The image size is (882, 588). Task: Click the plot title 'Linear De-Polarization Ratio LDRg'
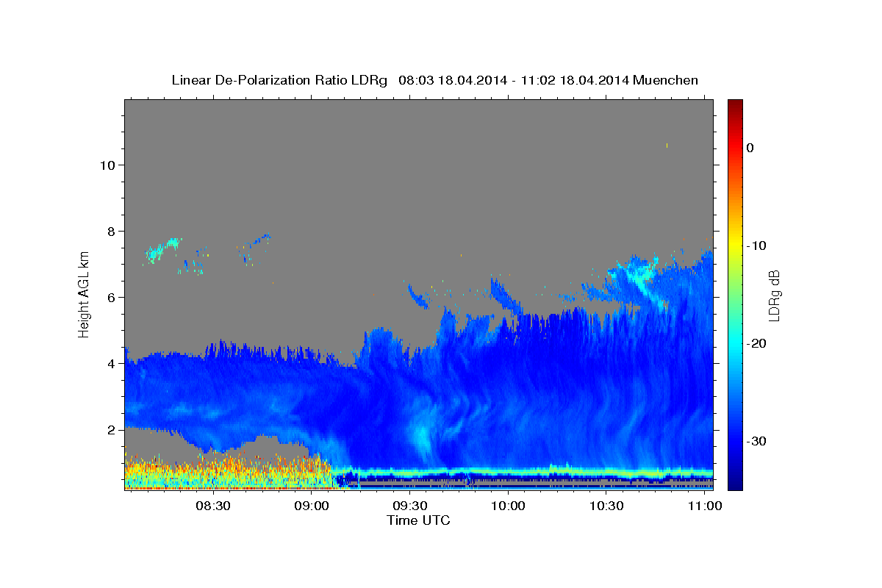tap(279, 80)
